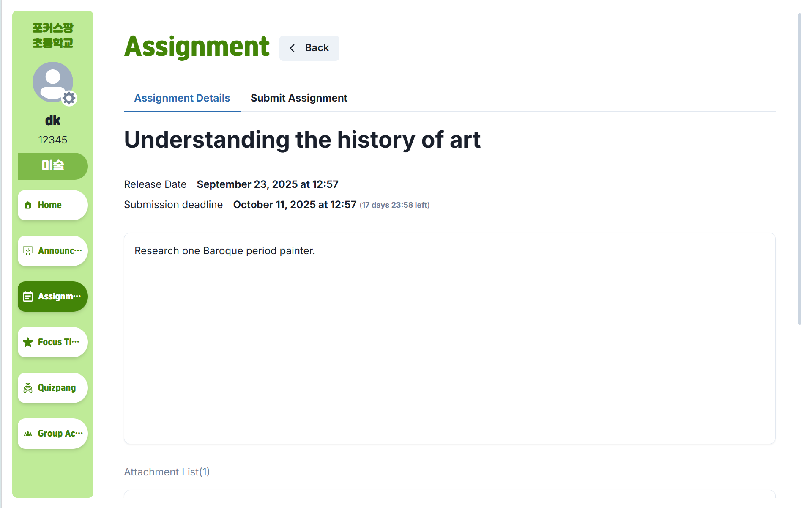The image size is (812, 508).
Task: Switch to the Submit Assignment tab
Action: tap(299, 98)
